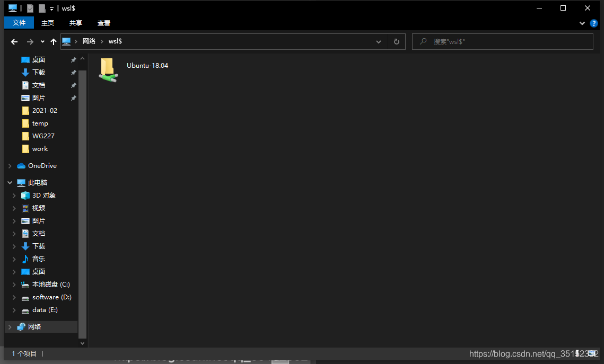Refresh the wsl$ location
Screen dimensions: 604x364
point(396,41)
